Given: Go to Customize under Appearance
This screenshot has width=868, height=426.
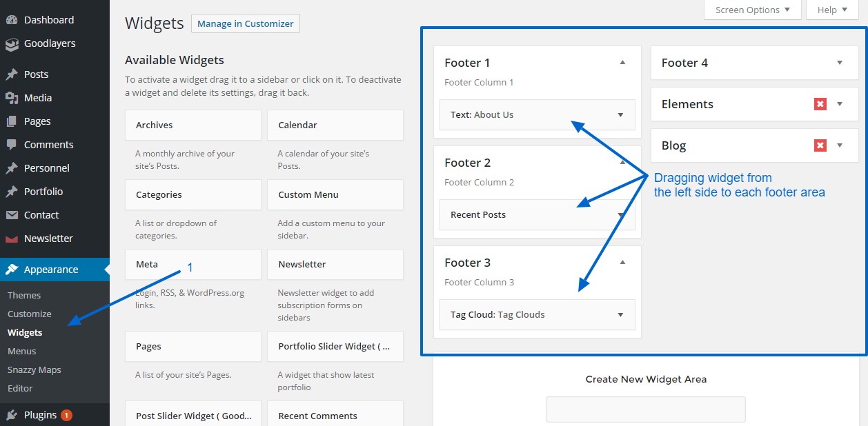Looking at the screenshot, I should (x=30, y=314).
